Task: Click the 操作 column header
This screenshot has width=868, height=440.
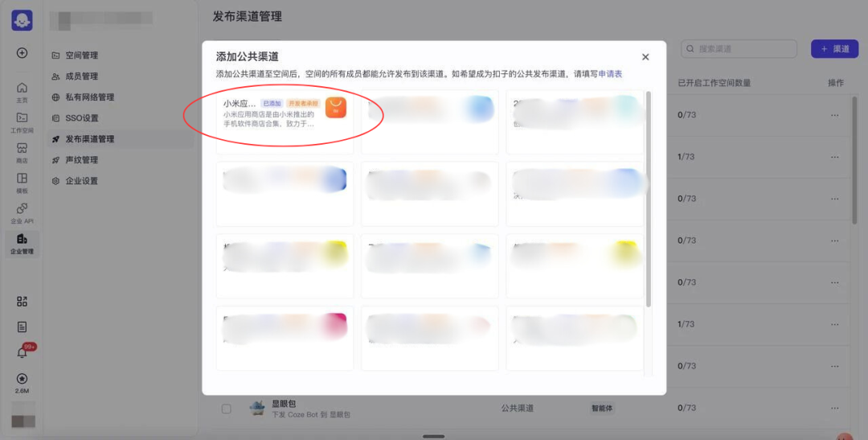Action: pos(836,83)
